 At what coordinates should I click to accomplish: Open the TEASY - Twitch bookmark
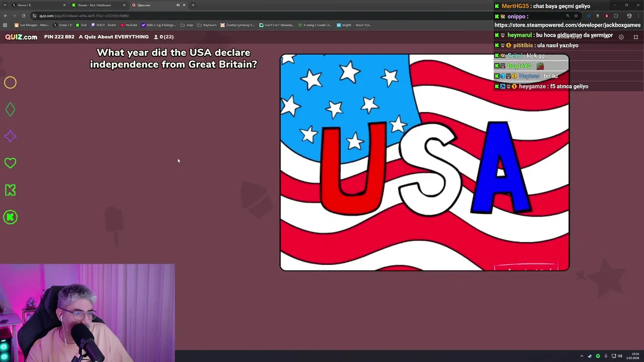tap(104, 25)
